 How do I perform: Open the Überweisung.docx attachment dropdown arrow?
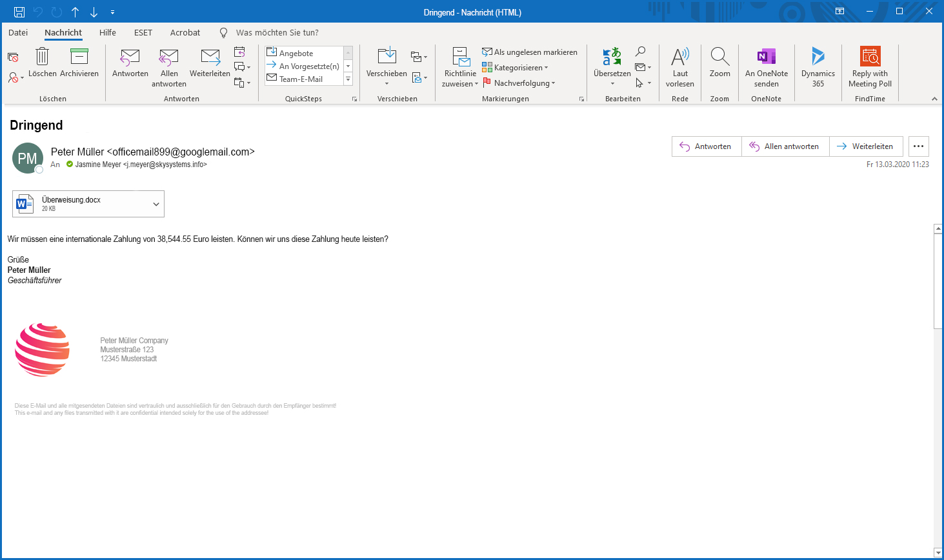[156, 204]
